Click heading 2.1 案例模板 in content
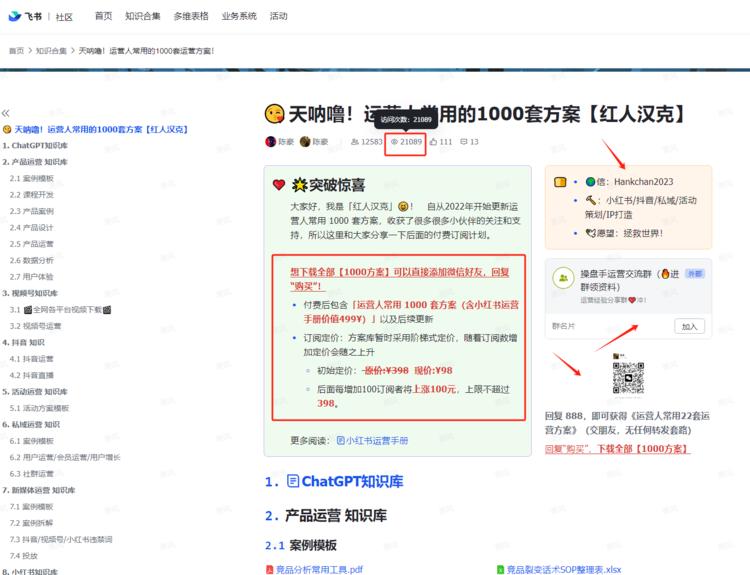Screen dimensions: 750x575 tap(301, 545)
